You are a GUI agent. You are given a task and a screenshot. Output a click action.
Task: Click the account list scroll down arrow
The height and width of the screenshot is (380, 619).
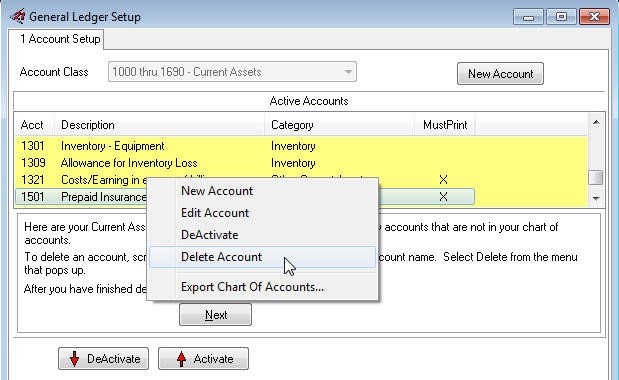click(596, 198)
